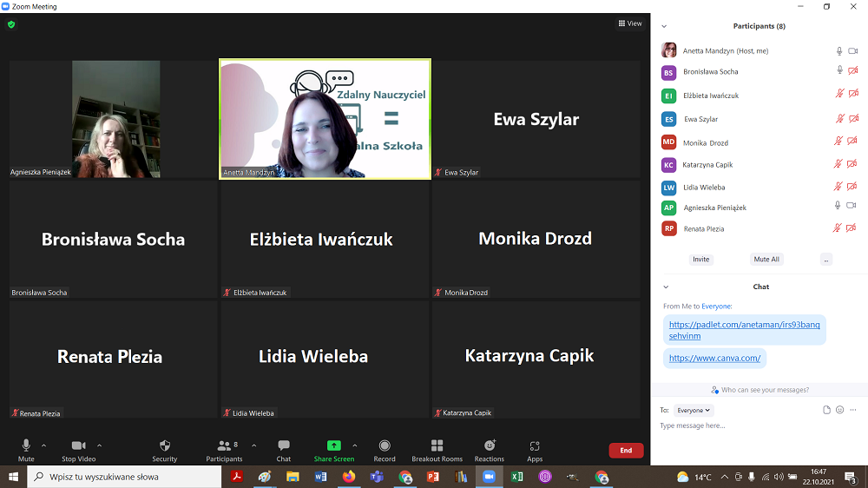Viewport: 868px width, 488px height.
Task: Unmute Ewa Szylar in participants list
Action: click(x=839, y=118)
